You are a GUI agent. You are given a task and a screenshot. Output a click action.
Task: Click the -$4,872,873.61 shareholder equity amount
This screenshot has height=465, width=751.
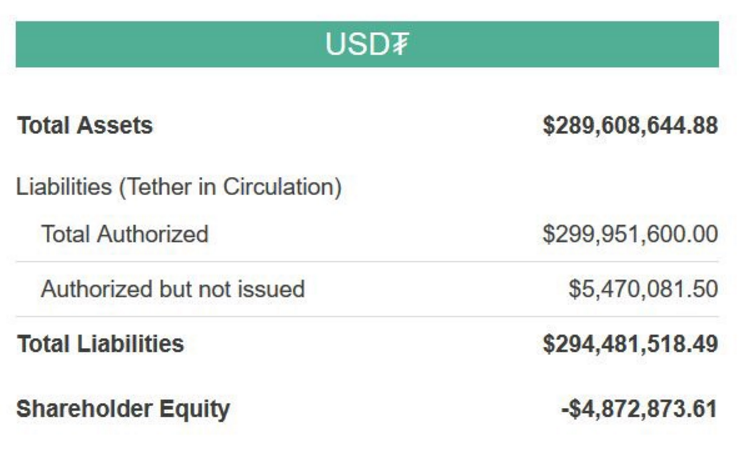click(x=640, y=409)
